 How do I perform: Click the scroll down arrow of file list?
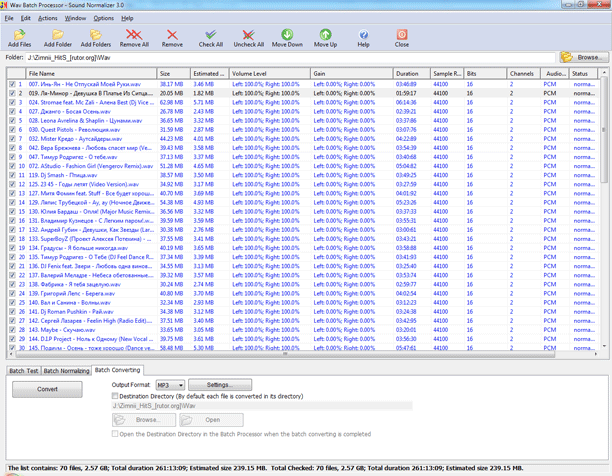tap(604, 346)
